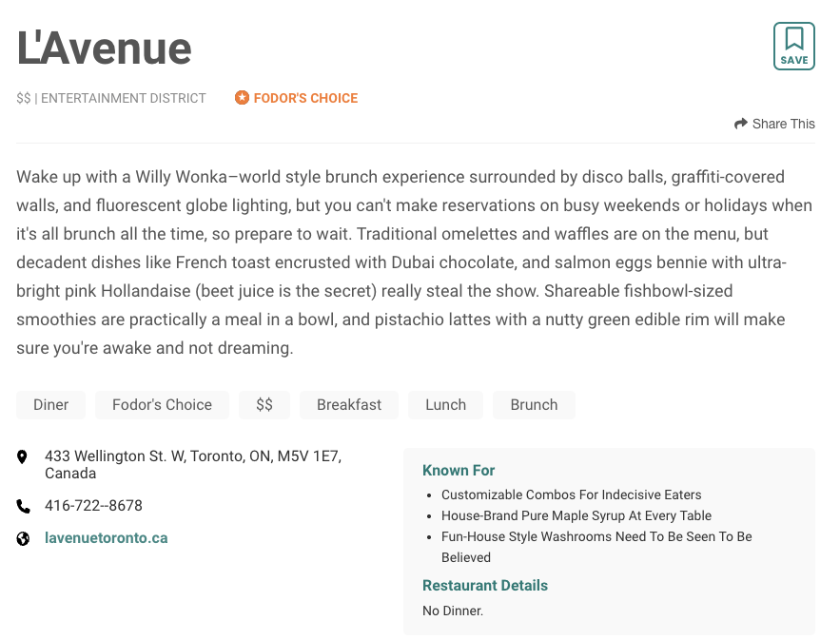Click the Restaurant Details heading
The height and width of the screenshot is (640, 840).
pos(484,585)
